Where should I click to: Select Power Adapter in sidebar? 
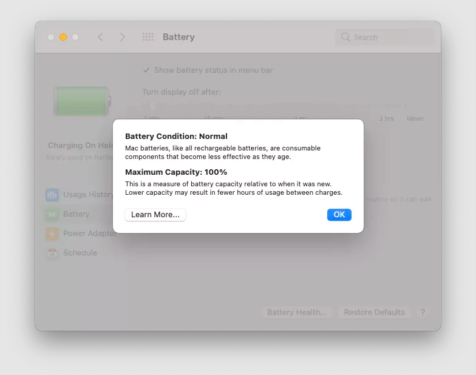click(x=81, y=233)
